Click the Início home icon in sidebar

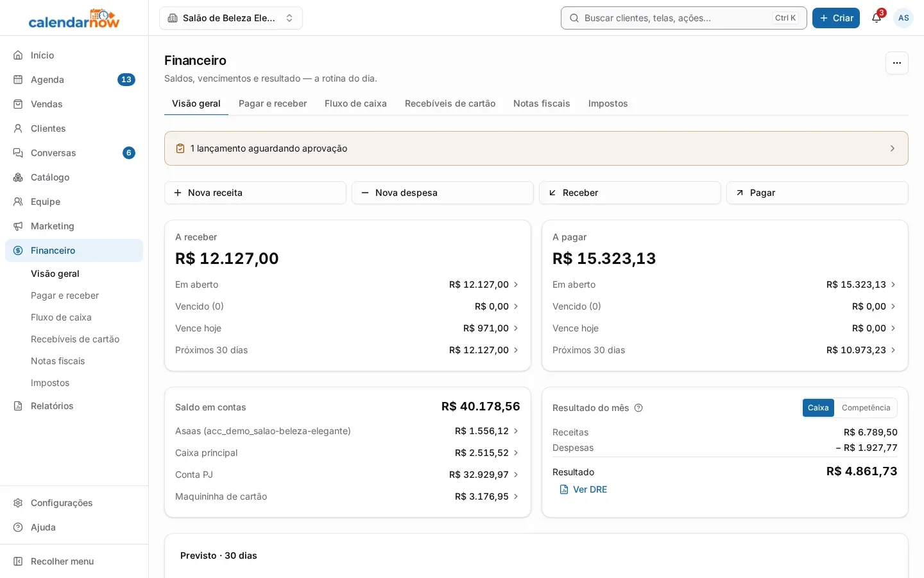[18, 55]
